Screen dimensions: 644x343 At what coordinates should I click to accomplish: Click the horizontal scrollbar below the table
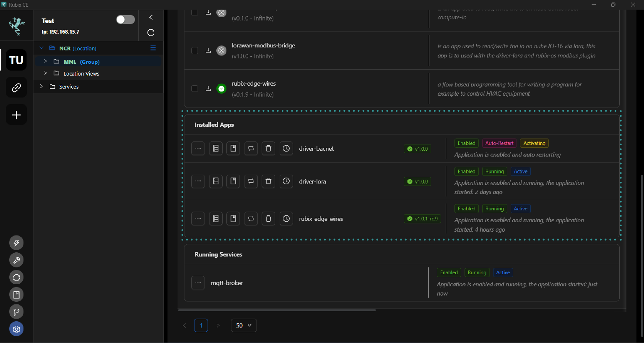tap(277, 310)
